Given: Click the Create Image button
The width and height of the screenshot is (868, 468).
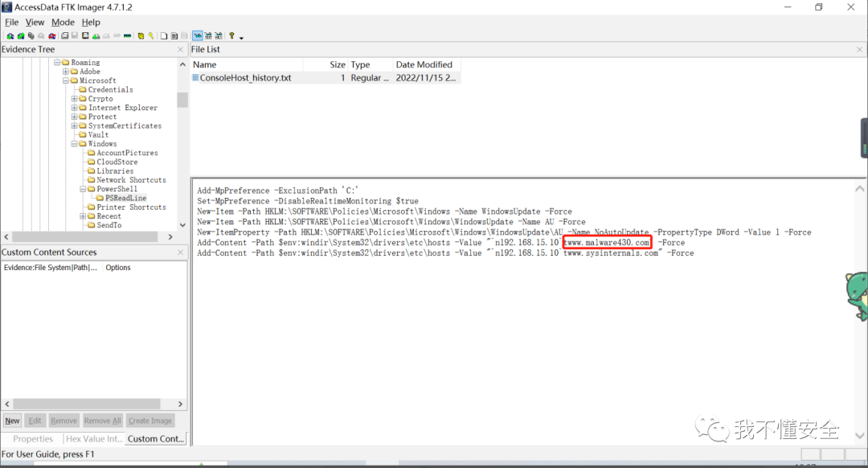Looking at the screenshot, I should [150, 421].
